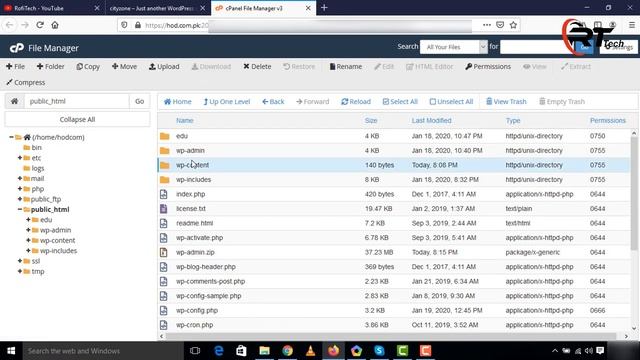Click the wp-admin.zip archive icon
Screen dimensions: 640x360
click(x=164, y=252)
